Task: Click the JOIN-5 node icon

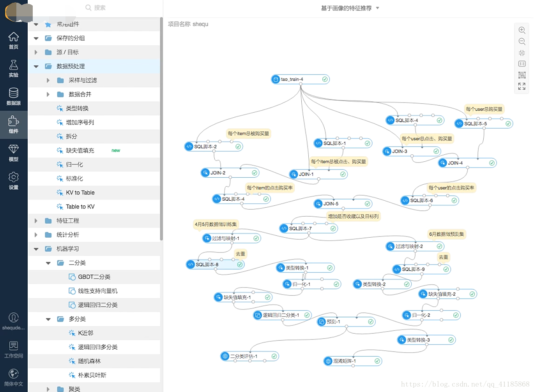Action: click(318, 204)
